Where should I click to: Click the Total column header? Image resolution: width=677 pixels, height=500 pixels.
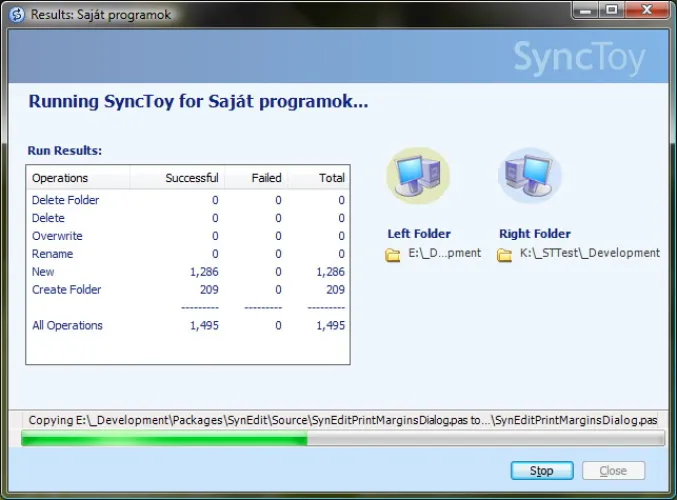(x=319, y=177)
